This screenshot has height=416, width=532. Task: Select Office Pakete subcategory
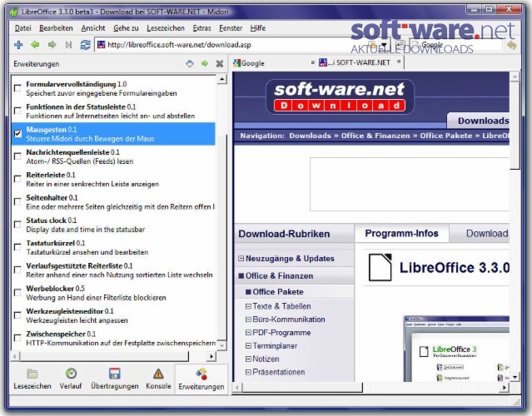coord(278,291)
